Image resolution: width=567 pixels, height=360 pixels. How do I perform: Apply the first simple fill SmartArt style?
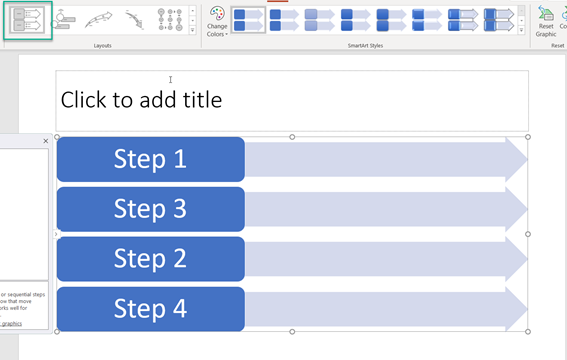point(248,20)
